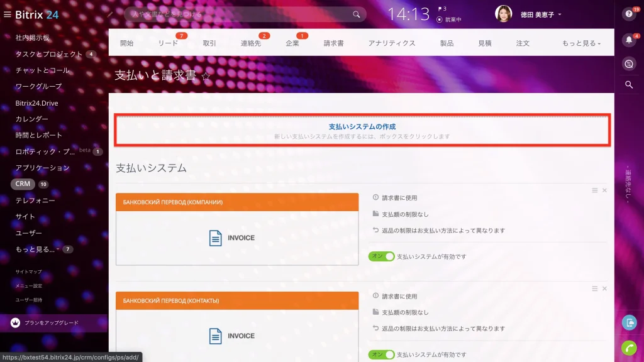Open the hamburger menu beside Bitrix 24 logo

point(8,14)
